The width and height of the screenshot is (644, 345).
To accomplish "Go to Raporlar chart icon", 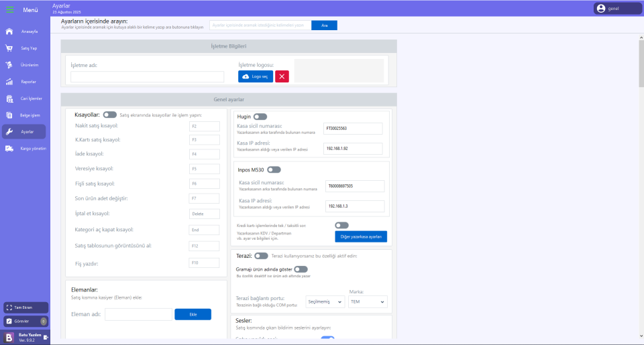I will coord(9,82).
